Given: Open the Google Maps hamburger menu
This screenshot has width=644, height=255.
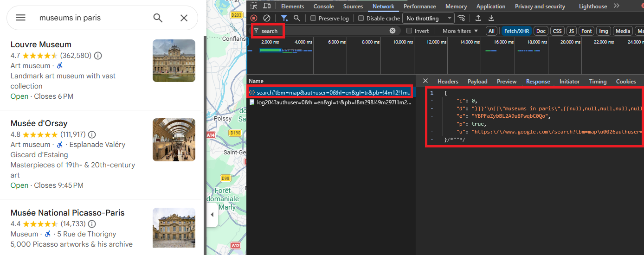Looking at the screenshot, I should [20, 18].
